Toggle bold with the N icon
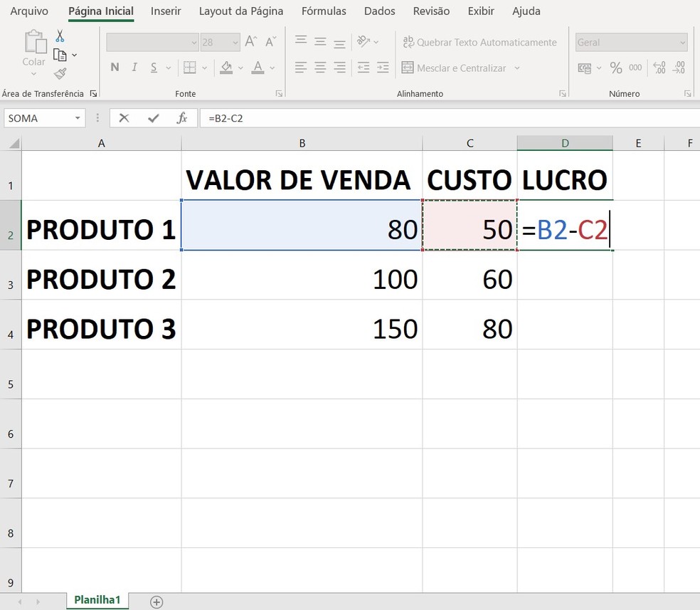Viewport: 700px width, 610px height. coord(114,67)
